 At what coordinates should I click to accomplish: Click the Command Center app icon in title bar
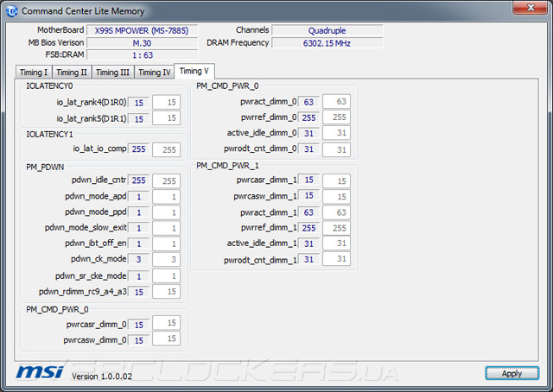[x=12, y=11]
